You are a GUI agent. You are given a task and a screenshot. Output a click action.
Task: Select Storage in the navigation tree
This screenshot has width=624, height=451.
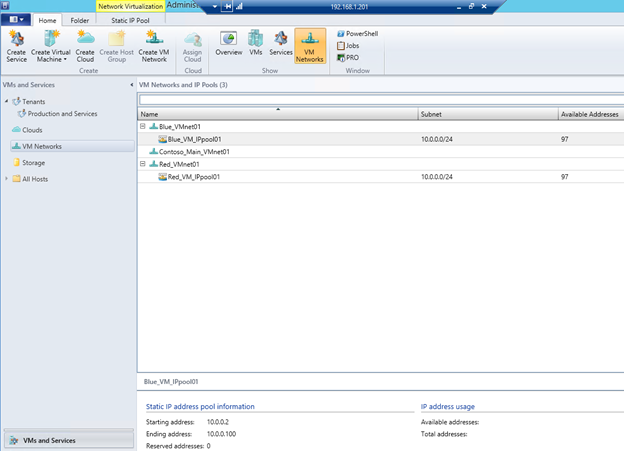pos(29,163)
